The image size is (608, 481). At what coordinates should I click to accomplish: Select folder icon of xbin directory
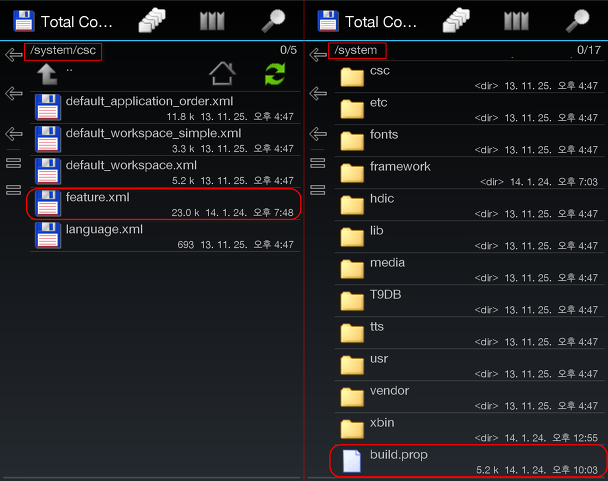point(352,429)
